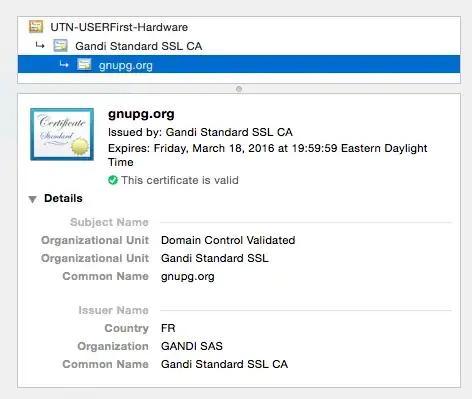The image size is (472, 399).
Task: Select the gnupg.org row in chain
Action: [x=239, y=65]
